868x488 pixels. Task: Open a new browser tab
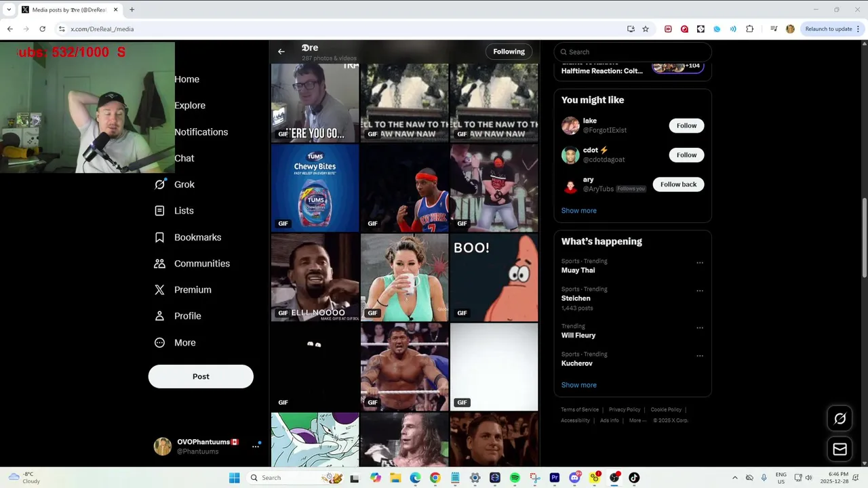[x=132, y=9]
